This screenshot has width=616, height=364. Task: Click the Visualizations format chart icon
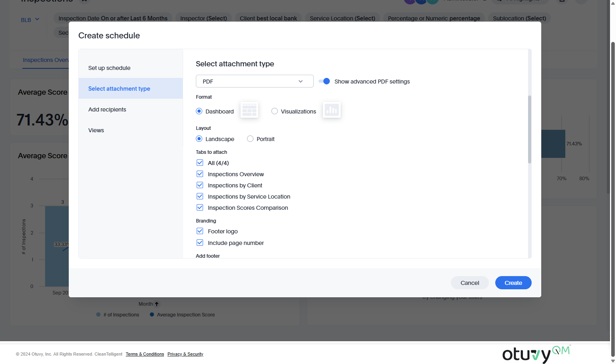coord(332,110)
